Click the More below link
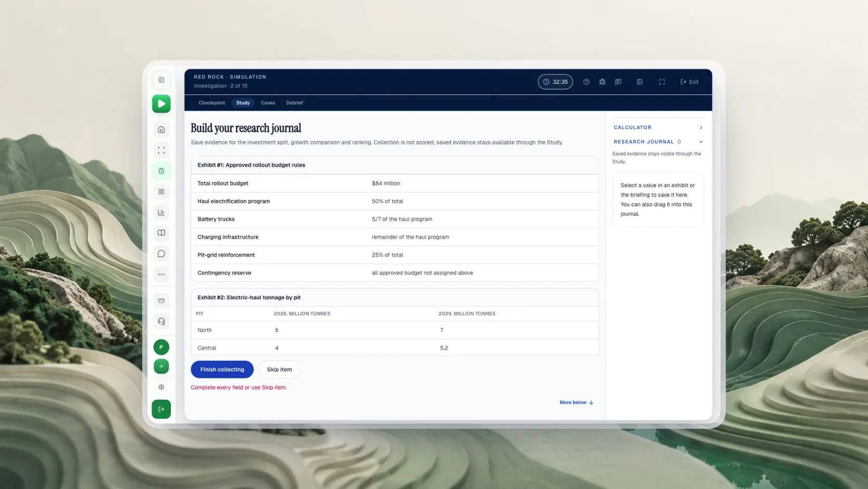Screen dimensions: 868x489 [x=576, y=402]
